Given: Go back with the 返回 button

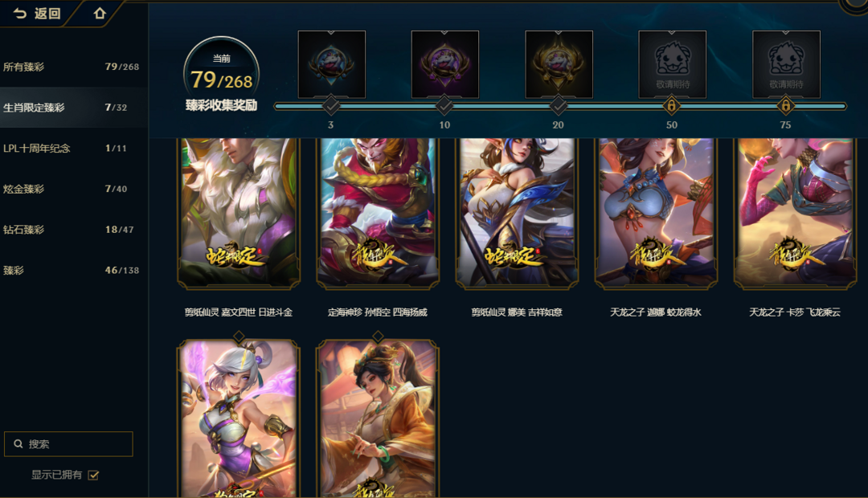Looking at the screenshot, I should (x=36, y=14).
